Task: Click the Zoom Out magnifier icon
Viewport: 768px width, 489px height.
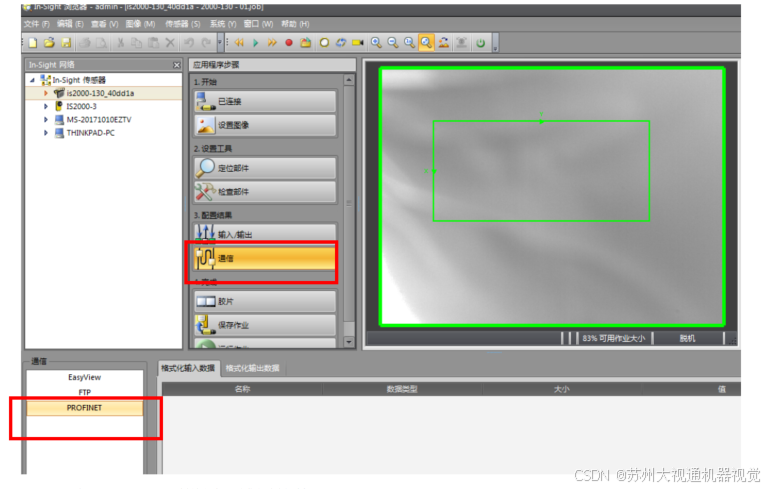Action: coord(393,43)
